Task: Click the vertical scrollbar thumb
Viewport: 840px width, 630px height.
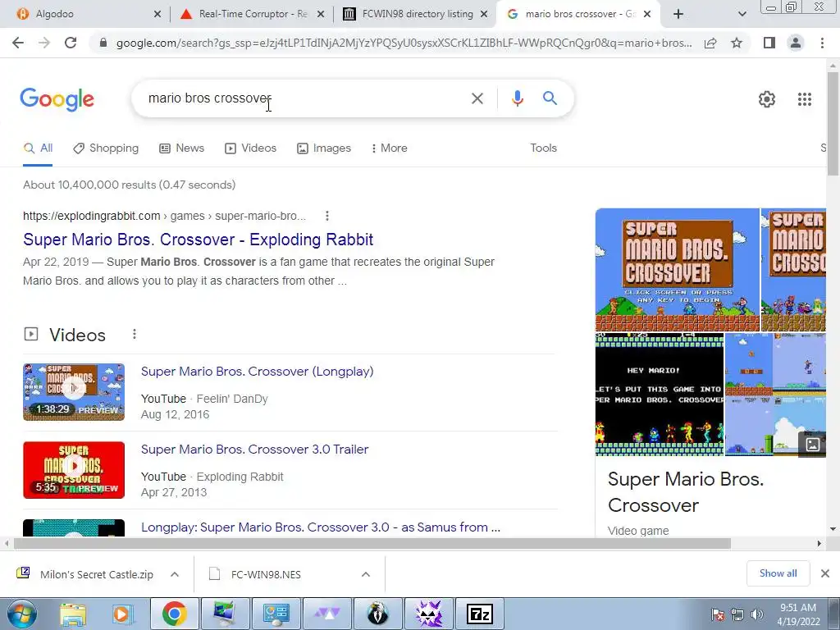Action: tap(833, 123)
